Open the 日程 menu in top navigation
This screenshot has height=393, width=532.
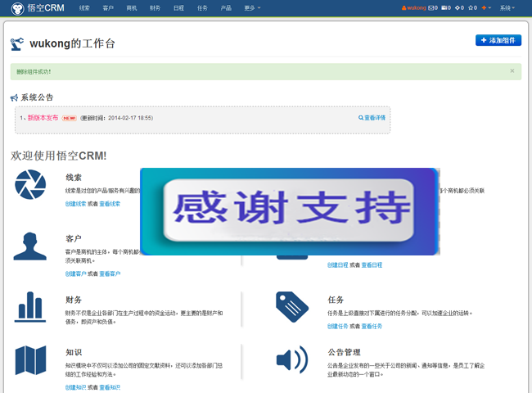[x=178, y=8]
